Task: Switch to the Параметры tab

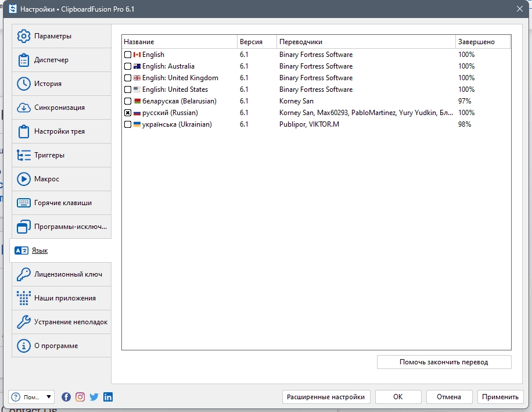Action: (62, 36)
